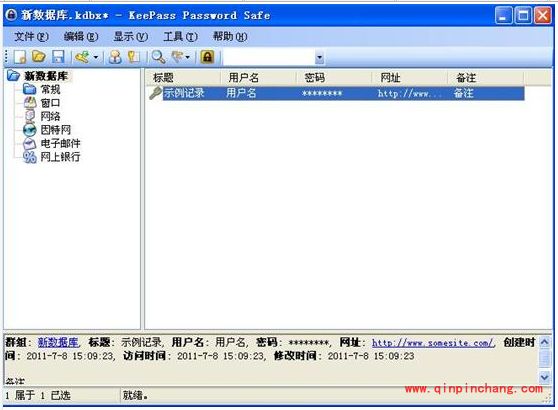558x410 pixels.
Task: Close the KeePass window
Action: (542, 15)
